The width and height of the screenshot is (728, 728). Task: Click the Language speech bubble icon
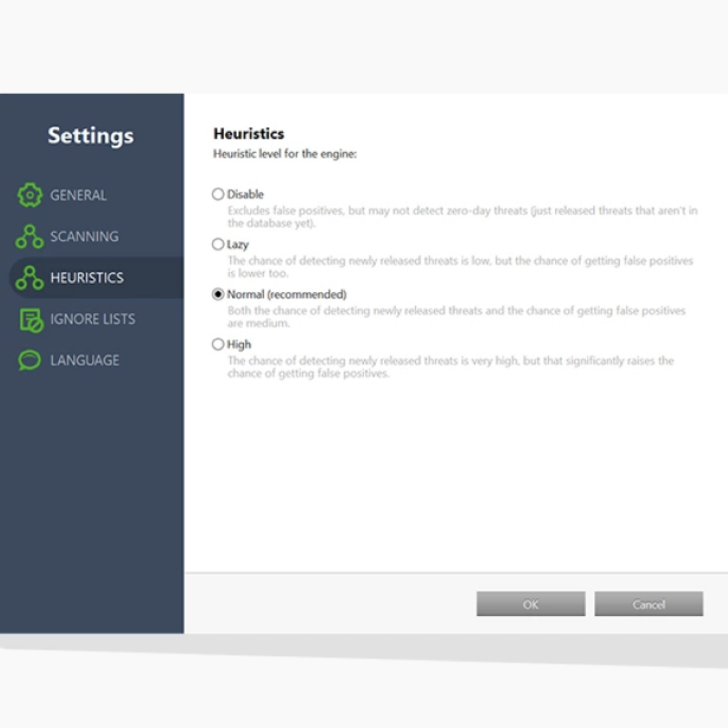coord(28,360)
